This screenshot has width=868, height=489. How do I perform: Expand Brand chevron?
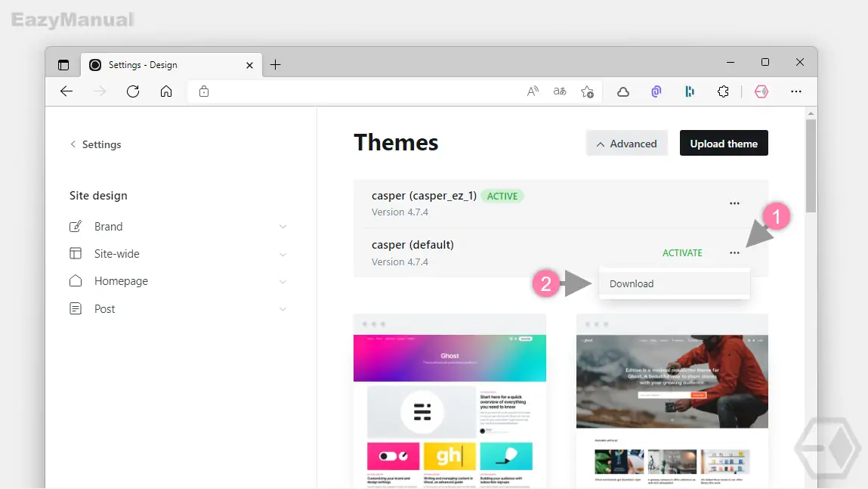[283, 227]
